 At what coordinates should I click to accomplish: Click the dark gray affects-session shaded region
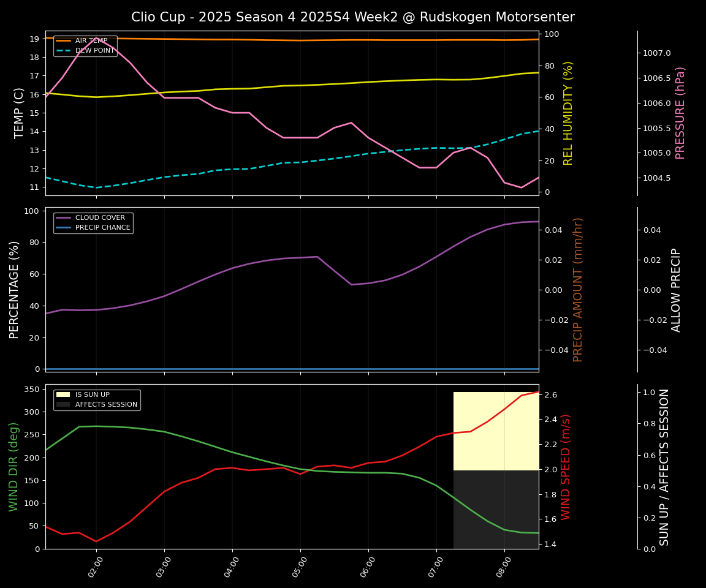click(x=496, y=509)
